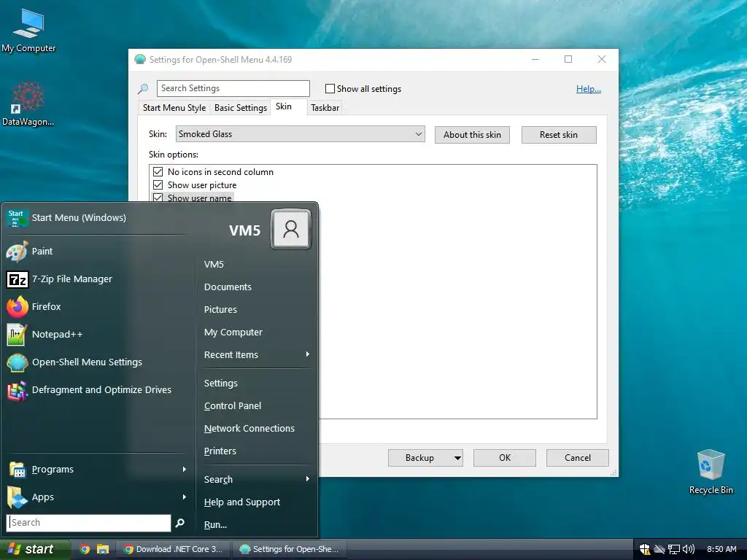
Task: Focus the Search Settings input field
Action: click(x=233, y=88)
